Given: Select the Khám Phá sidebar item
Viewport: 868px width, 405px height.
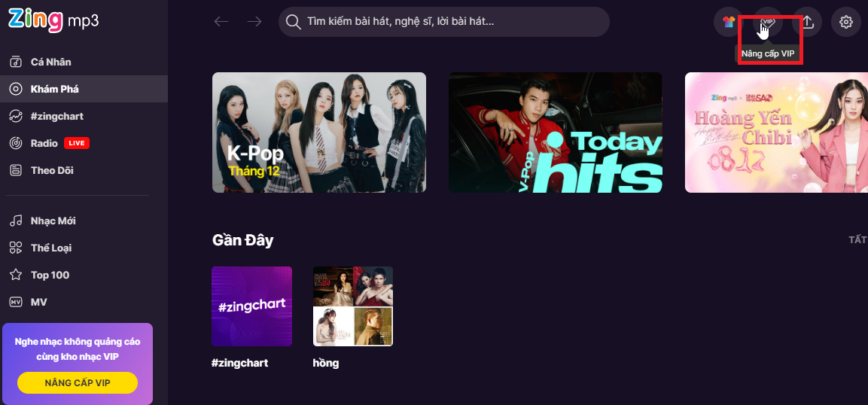Looking at the screenshot, I should tap(84, 89).
